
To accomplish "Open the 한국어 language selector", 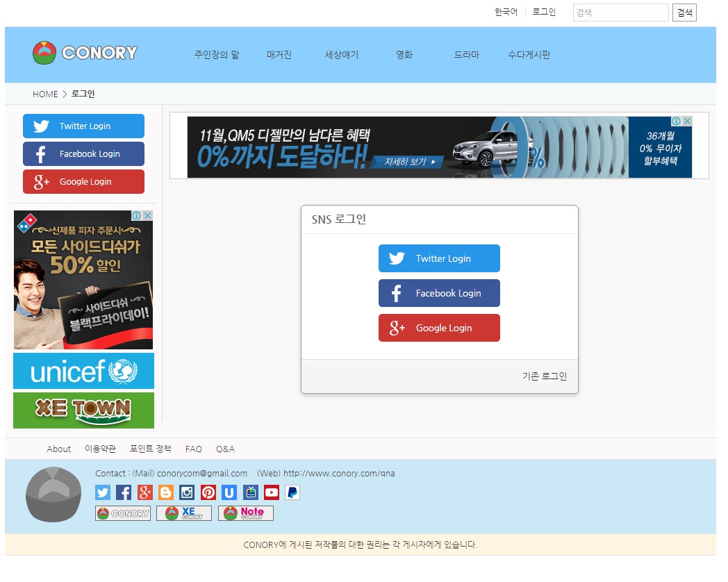I will (x=506, y=13).
